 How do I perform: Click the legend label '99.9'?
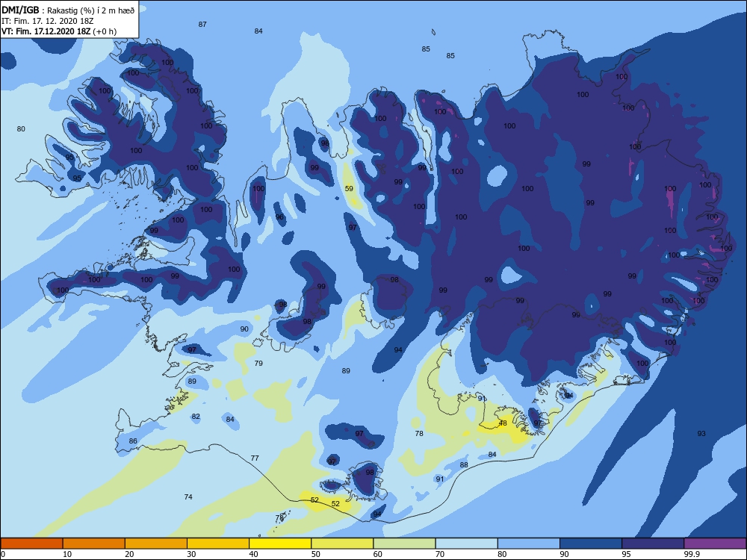pos(691,554)
